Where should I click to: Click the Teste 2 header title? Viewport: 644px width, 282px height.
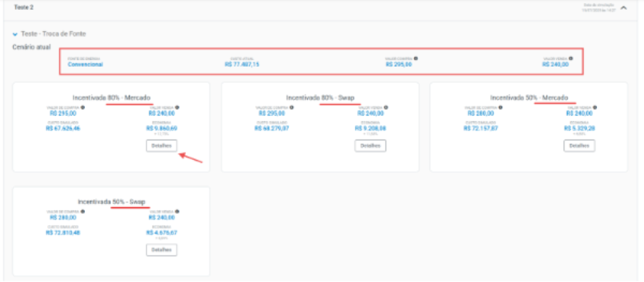click(x=24, y=8)
